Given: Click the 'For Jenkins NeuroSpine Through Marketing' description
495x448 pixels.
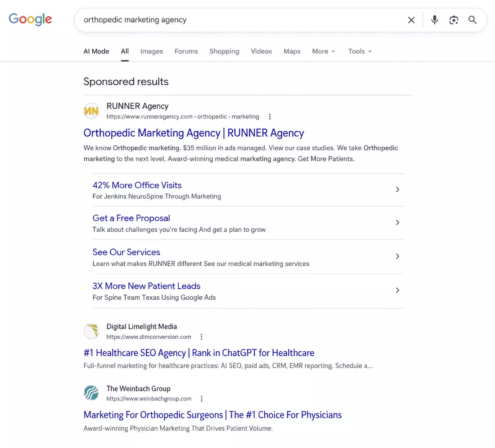Looking at the screenshot, I should [x=157, y=196].
